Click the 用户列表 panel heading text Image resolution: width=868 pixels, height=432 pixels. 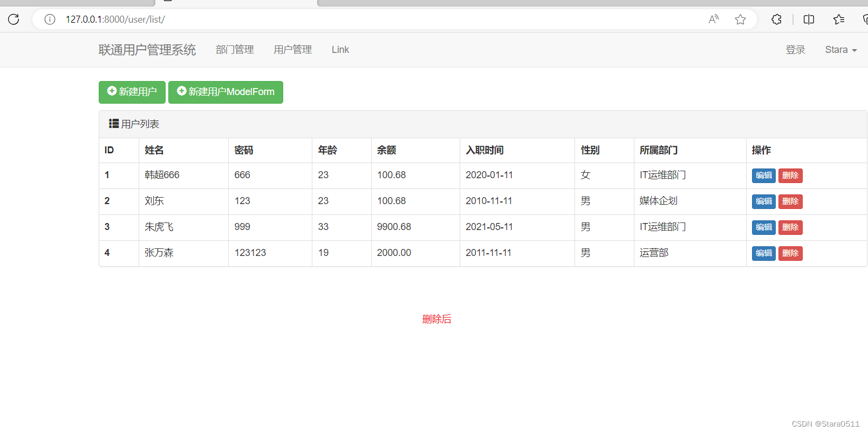pyautogui.click(x=140, y=124)
